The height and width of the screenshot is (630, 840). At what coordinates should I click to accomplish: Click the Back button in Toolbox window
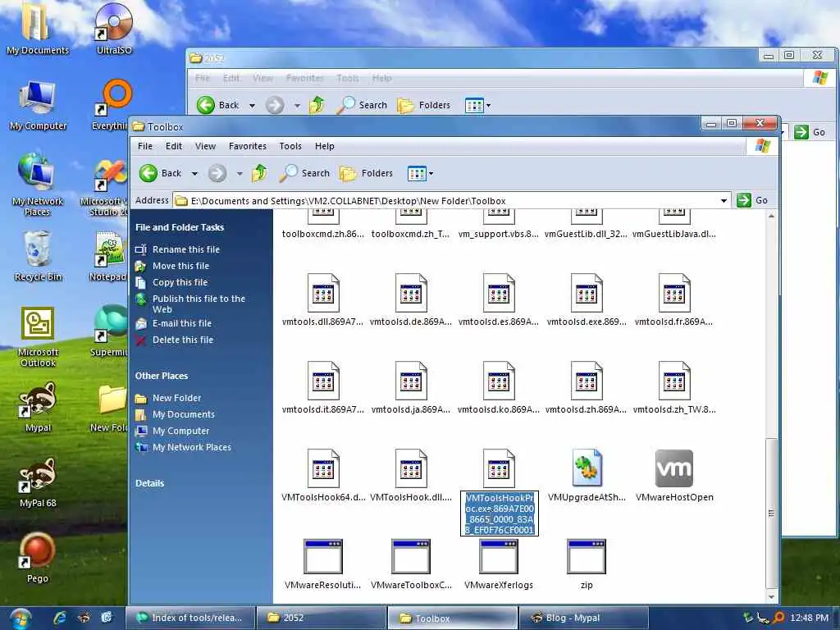[161, 173]
